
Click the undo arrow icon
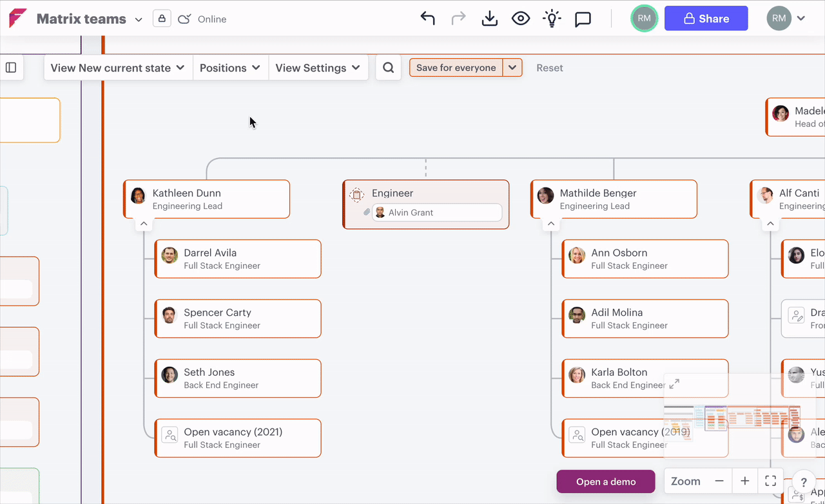point(427,19)
